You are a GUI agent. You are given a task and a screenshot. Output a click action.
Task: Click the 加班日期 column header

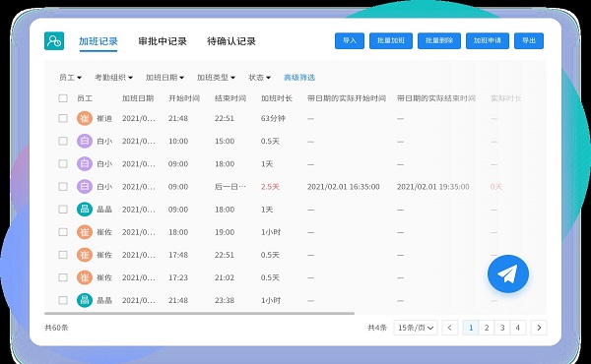tap(138, 98)
